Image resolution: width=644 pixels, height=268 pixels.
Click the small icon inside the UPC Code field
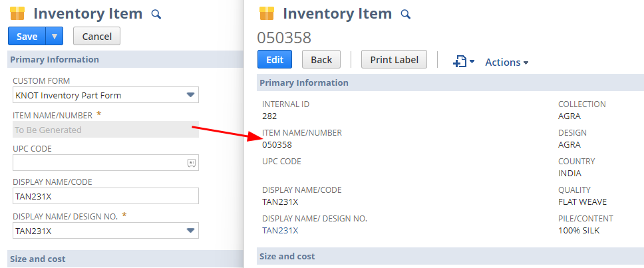point(191,163)
